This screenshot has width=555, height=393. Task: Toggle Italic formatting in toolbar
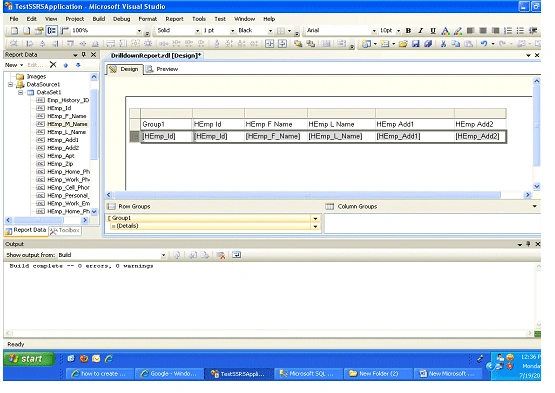[x=420, y=31]
